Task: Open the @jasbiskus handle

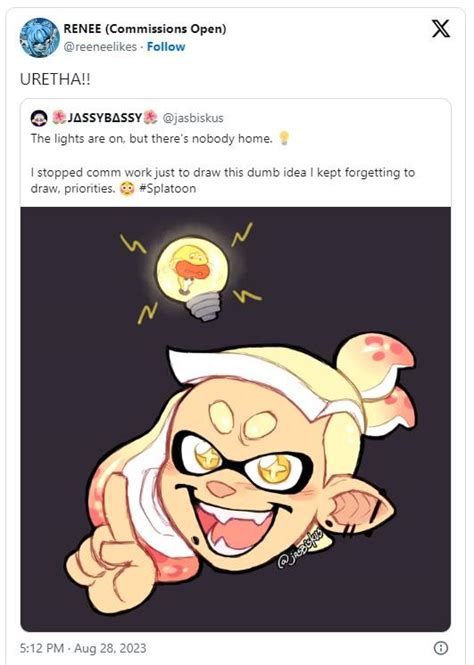Action: pos(193,118)
